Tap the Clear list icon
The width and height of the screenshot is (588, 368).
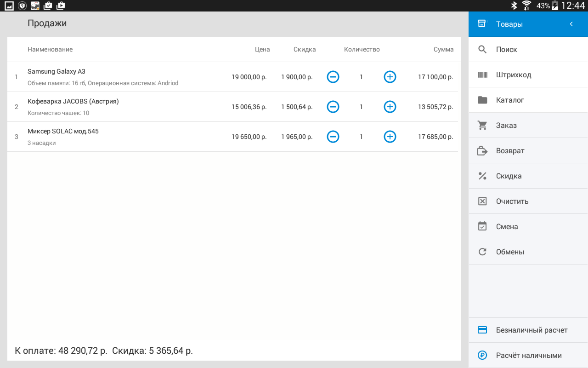coord(482,201)
